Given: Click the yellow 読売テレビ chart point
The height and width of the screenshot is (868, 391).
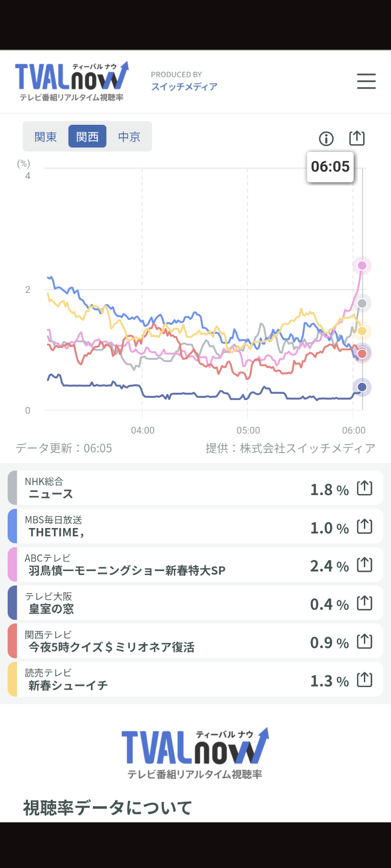Looking at the screenshot, I should click(362, 331).
